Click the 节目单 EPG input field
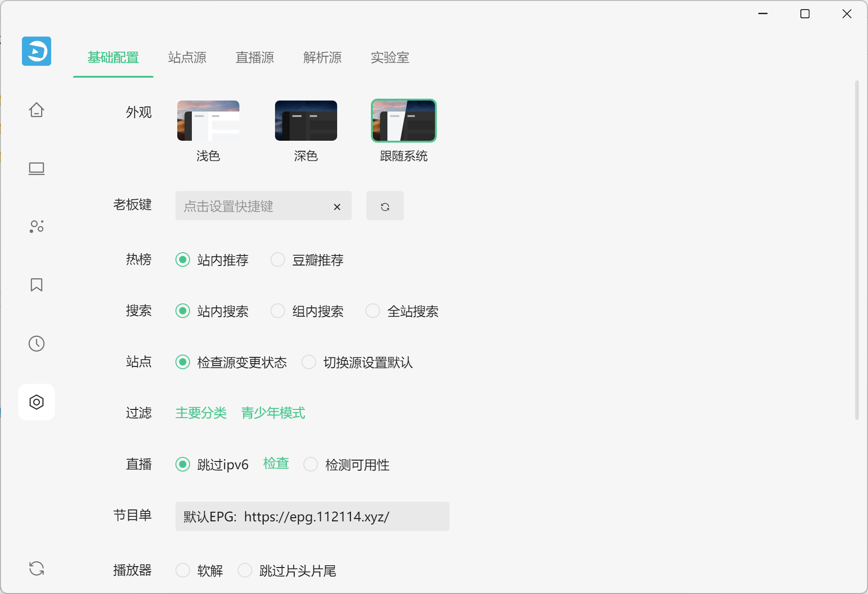The height and width of the screenshot is (594, 868). [312, 516]
